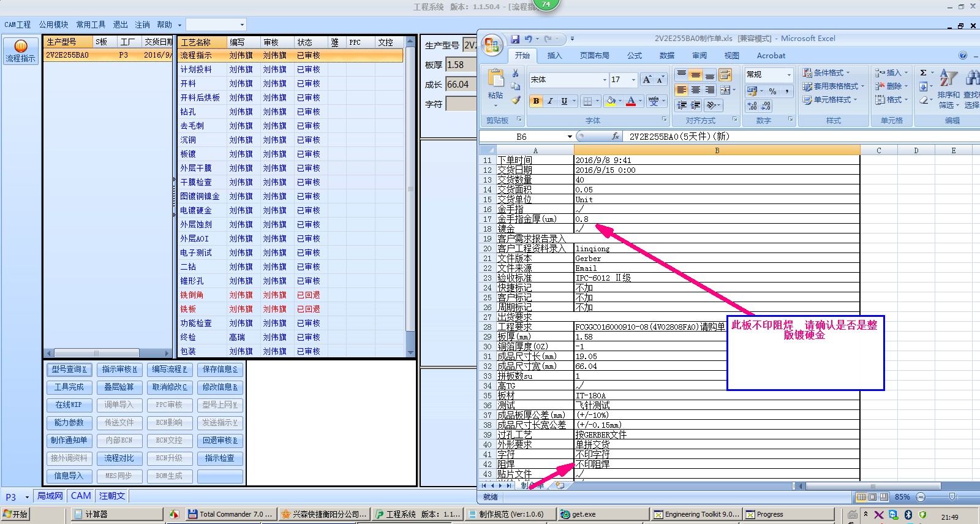Toggle Align Text Right

point(710,90)
